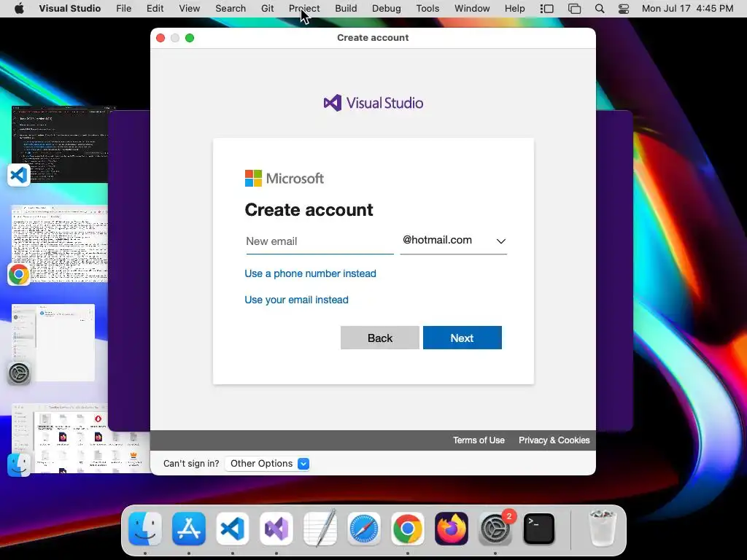Open the Help menu
The width and height of the screenshot is (747, 560).
click(x=515, y=9)
